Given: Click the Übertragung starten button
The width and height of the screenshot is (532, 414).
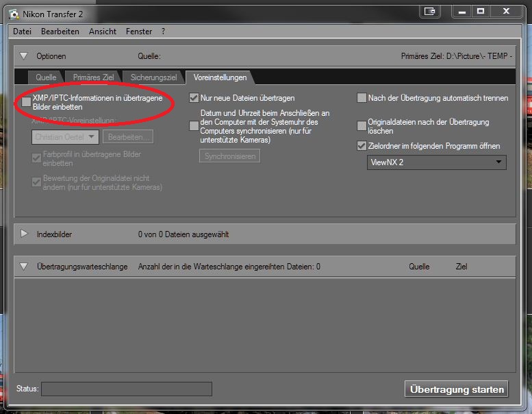Looking at the screenshot, I should point(456,389).
